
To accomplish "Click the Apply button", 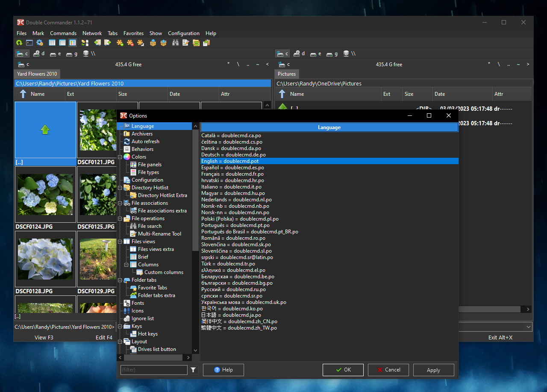I will 433,370.
